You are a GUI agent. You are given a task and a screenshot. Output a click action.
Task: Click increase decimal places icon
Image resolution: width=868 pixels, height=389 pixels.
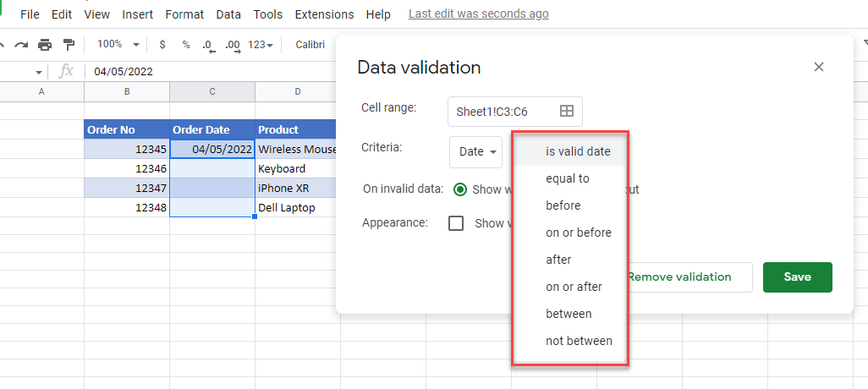pos(232,44)
